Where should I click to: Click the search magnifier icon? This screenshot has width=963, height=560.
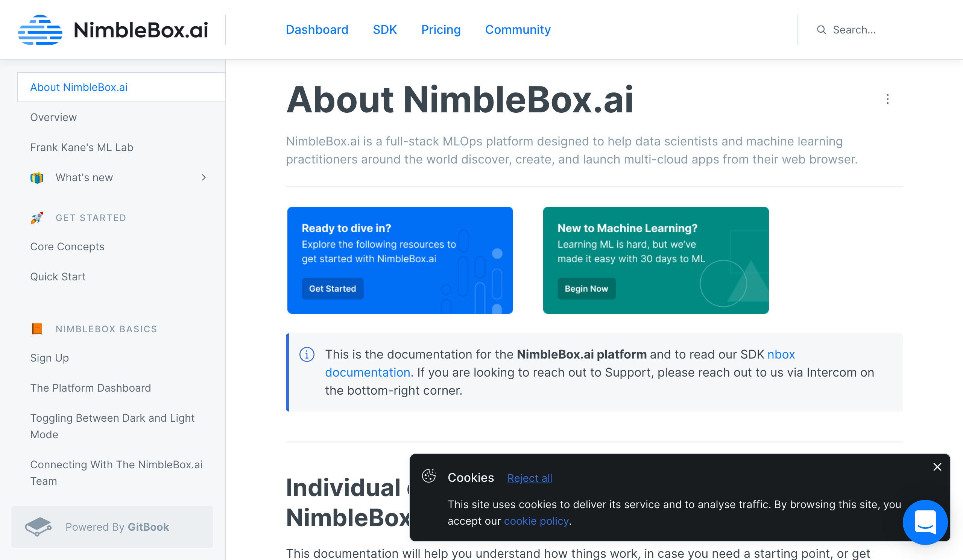point(821,30)
